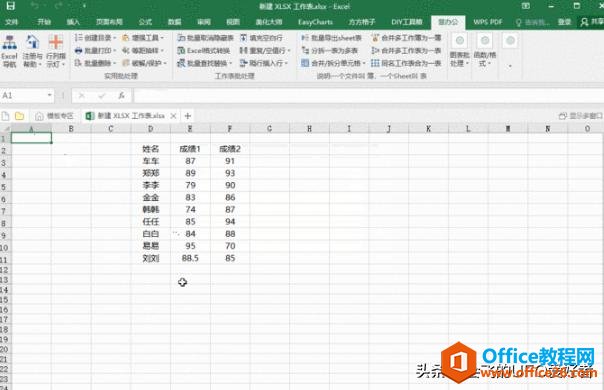Select row 5 header
Viewport: 604px width, 390px height.
pos(5,187)
